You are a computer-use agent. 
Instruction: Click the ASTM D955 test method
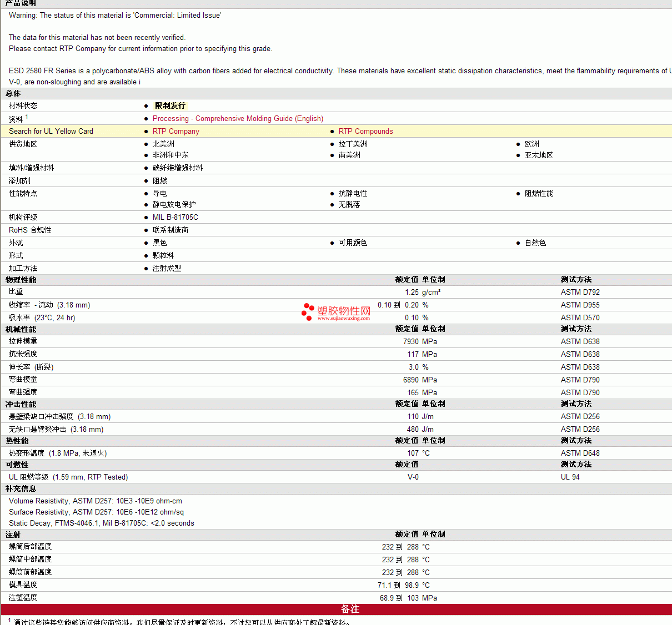[x=580, y=305]
